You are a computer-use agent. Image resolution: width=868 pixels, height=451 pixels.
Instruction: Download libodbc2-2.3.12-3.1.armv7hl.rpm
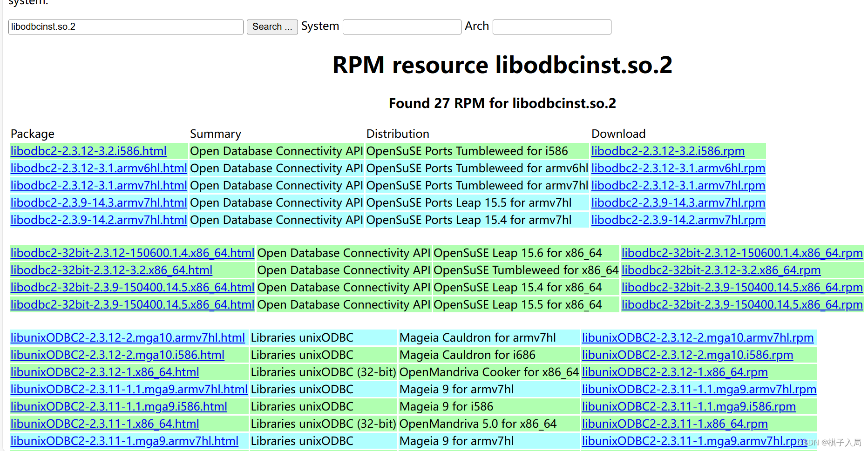(x=678, y=185)
